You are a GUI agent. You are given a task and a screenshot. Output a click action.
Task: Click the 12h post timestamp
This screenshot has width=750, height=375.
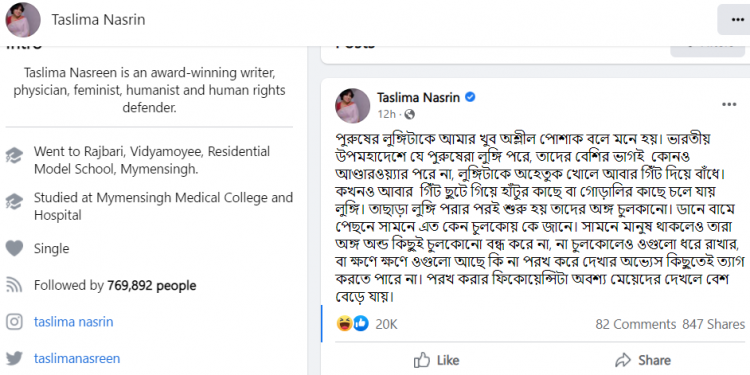(386, 114)
